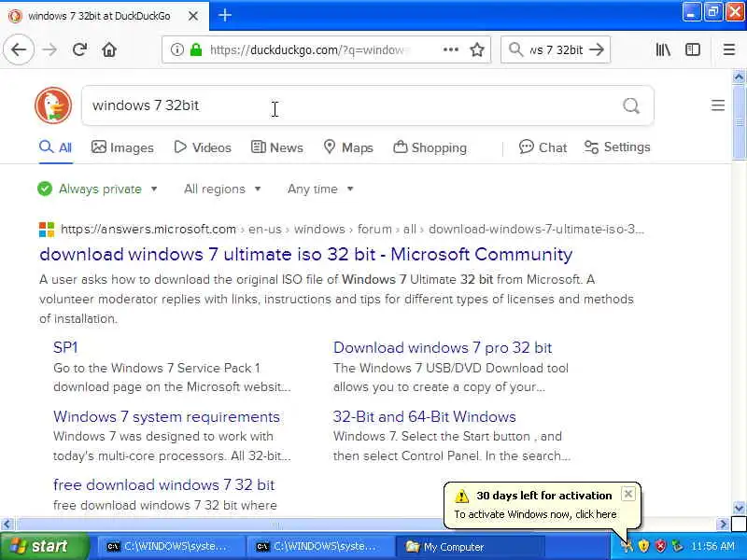Viewport: 747px width, 560px height.
Task: Switch to first C:\WINDOWS\syste... taskbar window
Action: [171, 546]
